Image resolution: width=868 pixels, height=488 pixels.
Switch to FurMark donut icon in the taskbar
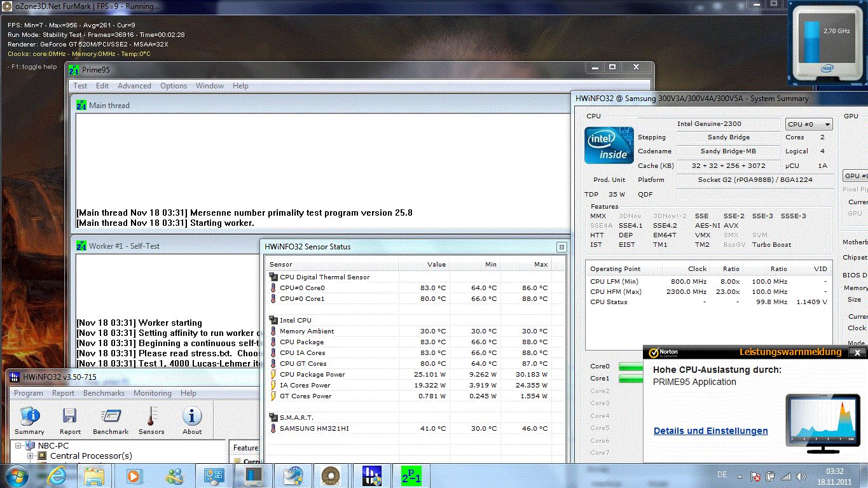330,475
